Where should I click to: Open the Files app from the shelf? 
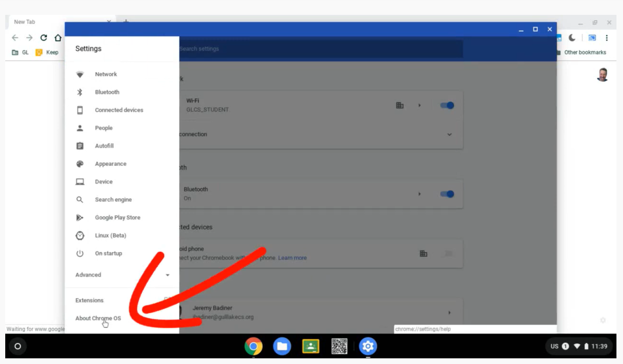pos(282,347)
